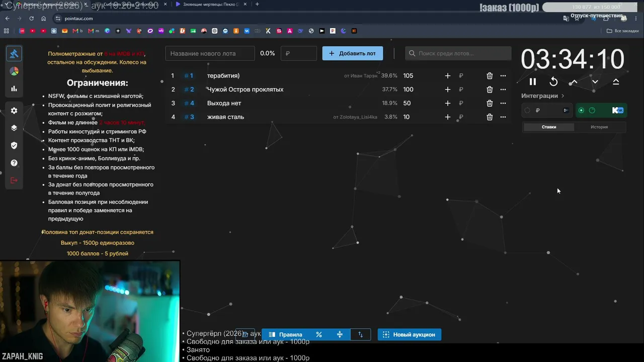Open the Gmail 'b' bookmark

[x=78, y=31]
